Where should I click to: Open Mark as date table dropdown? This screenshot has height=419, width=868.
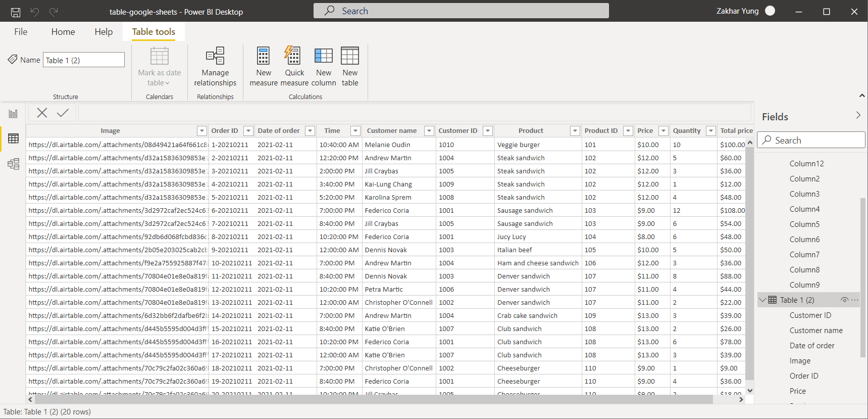160,67
